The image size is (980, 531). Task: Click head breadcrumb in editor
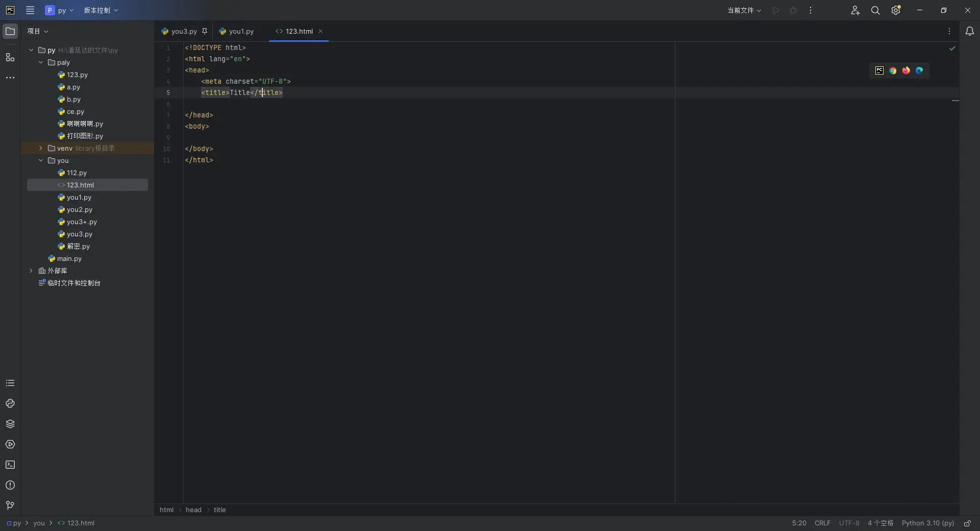[193, 510]
